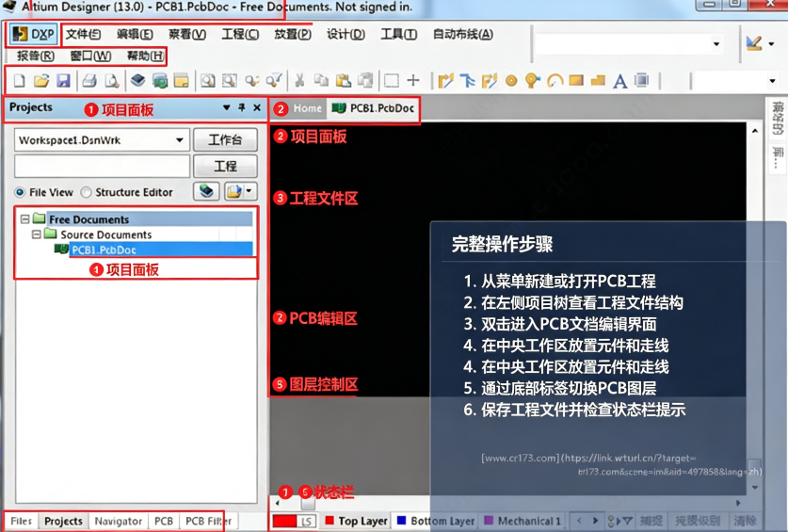Cut selection using the scissors icon
Image resolution: width=788 pixels, height=532 pixels.
(299, 80)
